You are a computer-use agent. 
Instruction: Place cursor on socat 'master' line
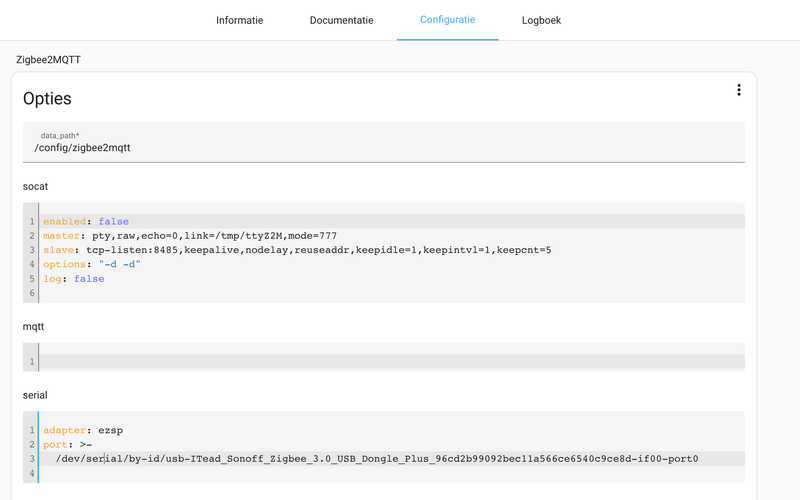tap(190, 236)
